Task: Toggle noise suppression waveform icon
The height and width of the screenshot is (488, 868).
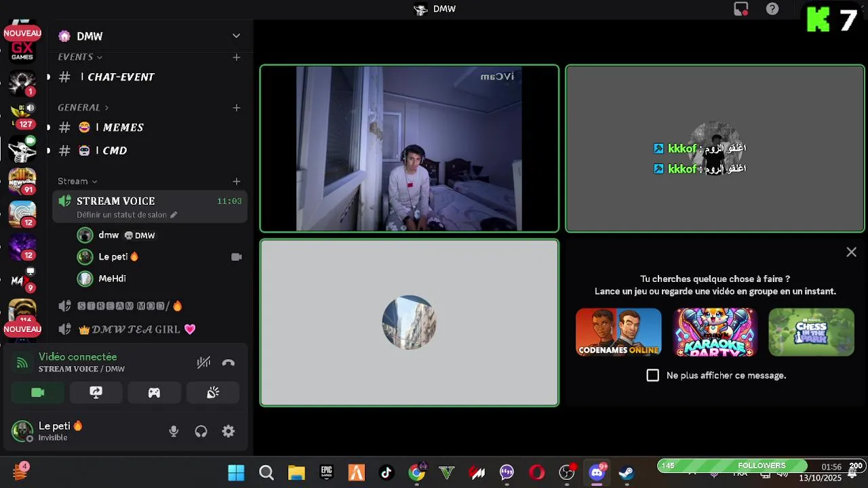Action: 203,363
